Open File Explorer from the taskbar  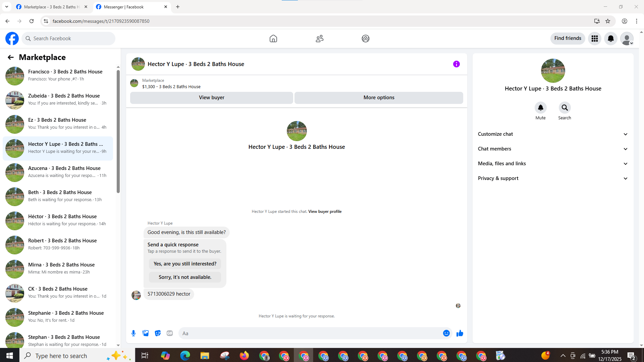(x=205, y=356)
